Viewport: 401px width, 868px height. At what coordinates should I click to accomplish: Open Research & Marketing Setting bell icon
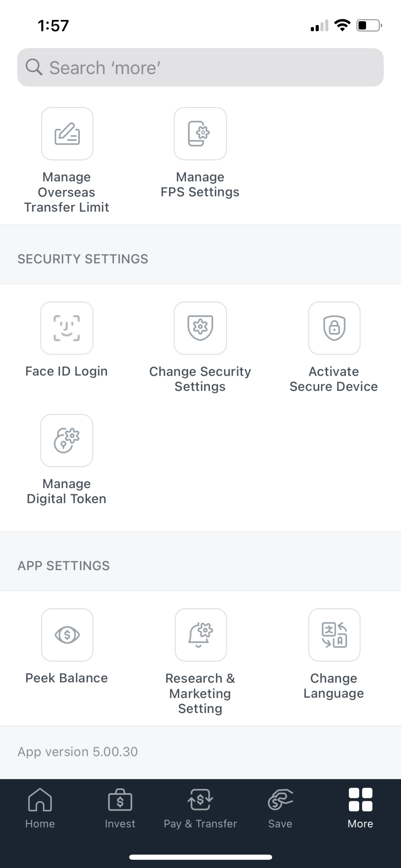click(200, 635)
